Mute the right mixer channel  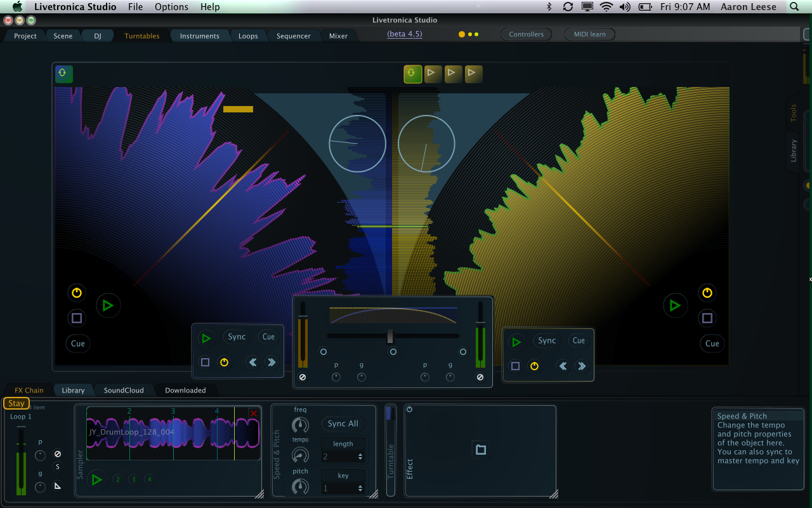[x=480, y=377]
